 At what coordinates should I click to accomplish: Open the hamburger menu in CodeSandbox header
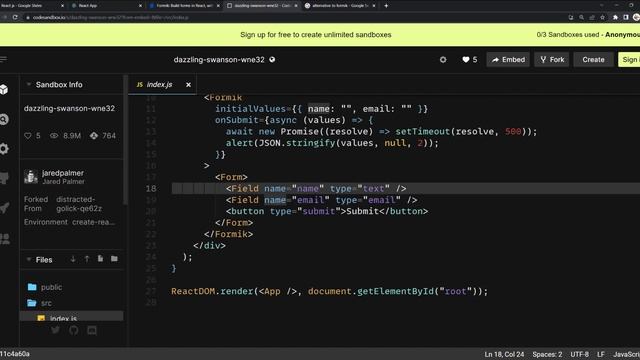pyautogui.click(x=3, y=60)
